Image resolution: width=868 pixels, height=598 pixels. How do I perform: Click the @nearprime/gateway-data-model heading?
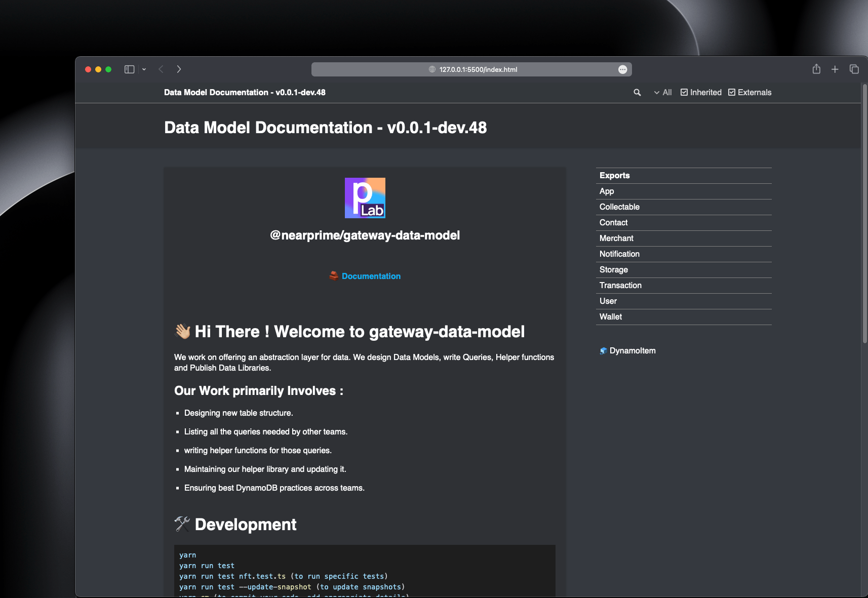(365, 235)
